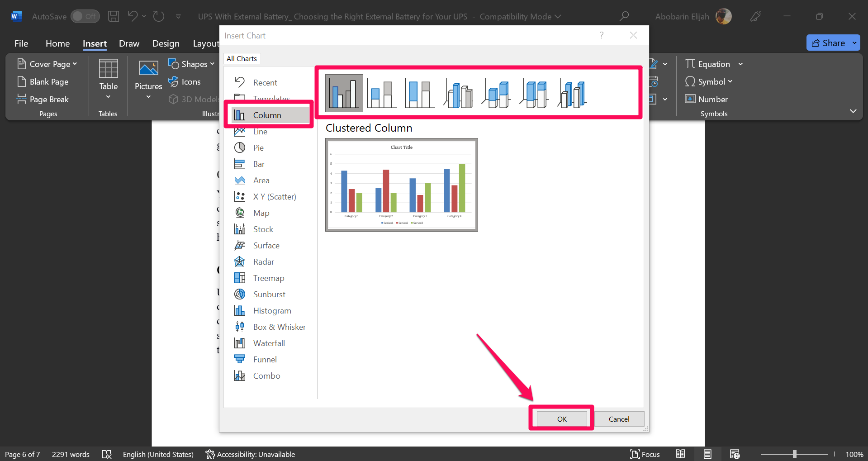The image size is (868, 461).
Task: Switch to Read Mode in the status bar
Action: point(680,454)
